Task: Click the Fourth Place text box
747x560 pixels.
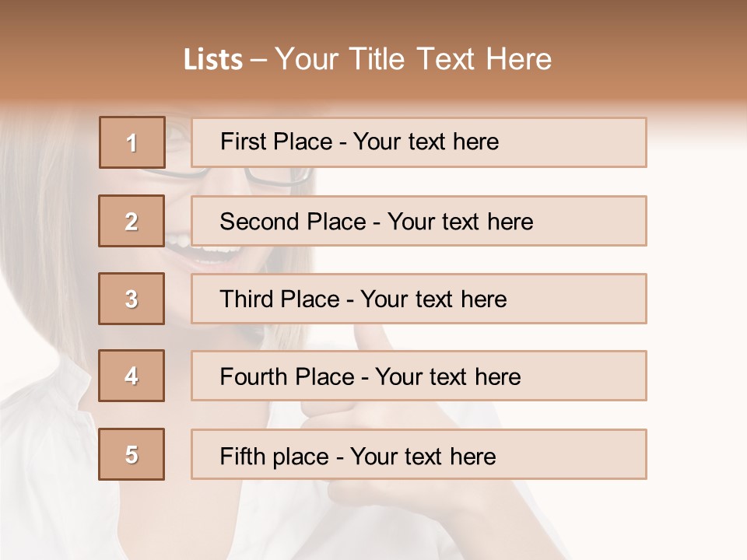Action: pyautogui.click(x=419, y=376)
